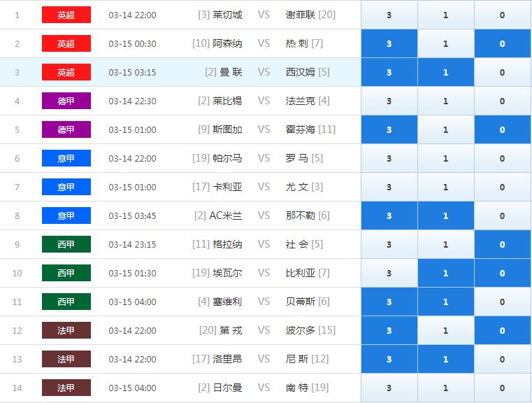This screenshot has width=532, height=403.
Task: Select 3 for 埃瓦尔 vs 比利亚
Action: pos(389,273)
